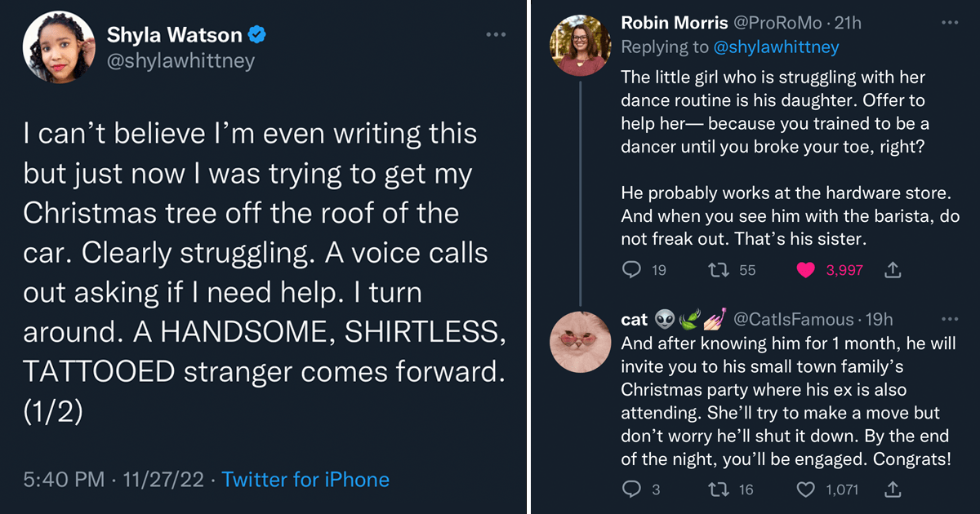Screen dimensions: 980x514
Task: Open the @CatIsFamous handle
Action: coord(792,319)
